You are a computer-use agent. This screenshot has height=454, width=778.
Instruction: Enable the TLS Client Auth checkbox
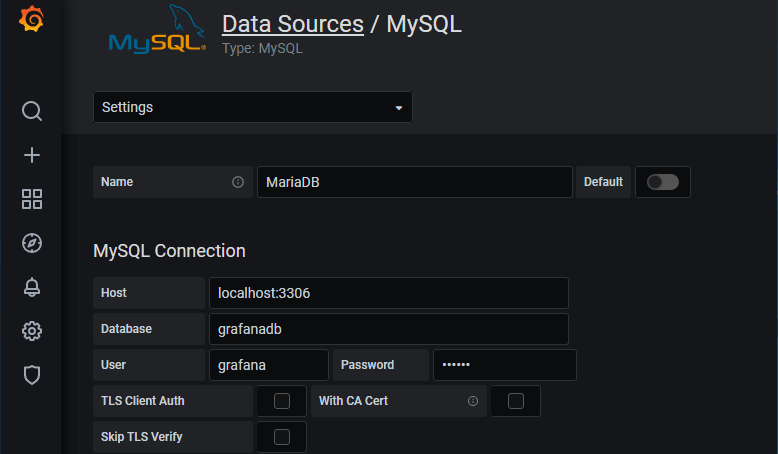pos(282,401)
